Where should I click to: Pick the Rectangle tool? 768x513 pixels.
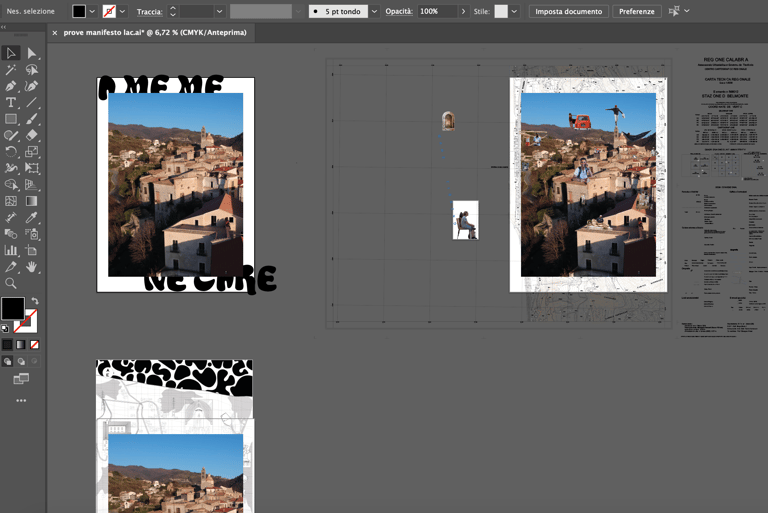click(x=11, y=119)
